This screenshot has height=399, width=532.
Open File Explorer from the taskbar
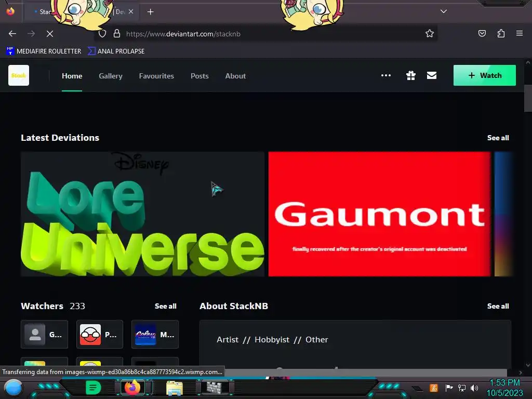point(175,388)
